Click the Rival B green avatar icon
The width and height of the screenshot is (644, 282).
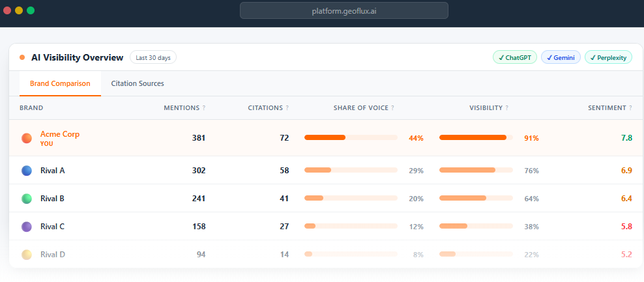pos(26,199)
